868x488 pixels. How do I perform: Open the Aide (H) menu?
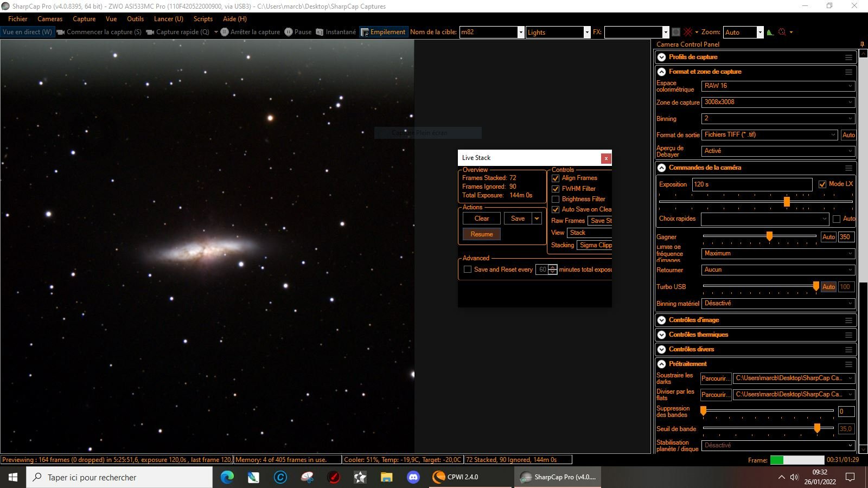[x=234, y=19]
